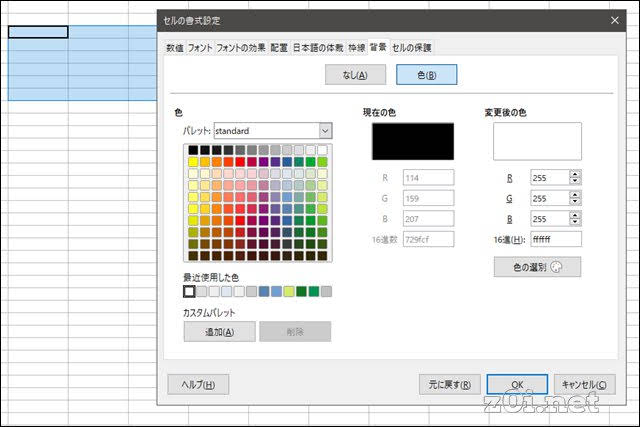Choose the blue swatch in second palette row
Screen dimensions: 640x427
(x=287, y=162)
